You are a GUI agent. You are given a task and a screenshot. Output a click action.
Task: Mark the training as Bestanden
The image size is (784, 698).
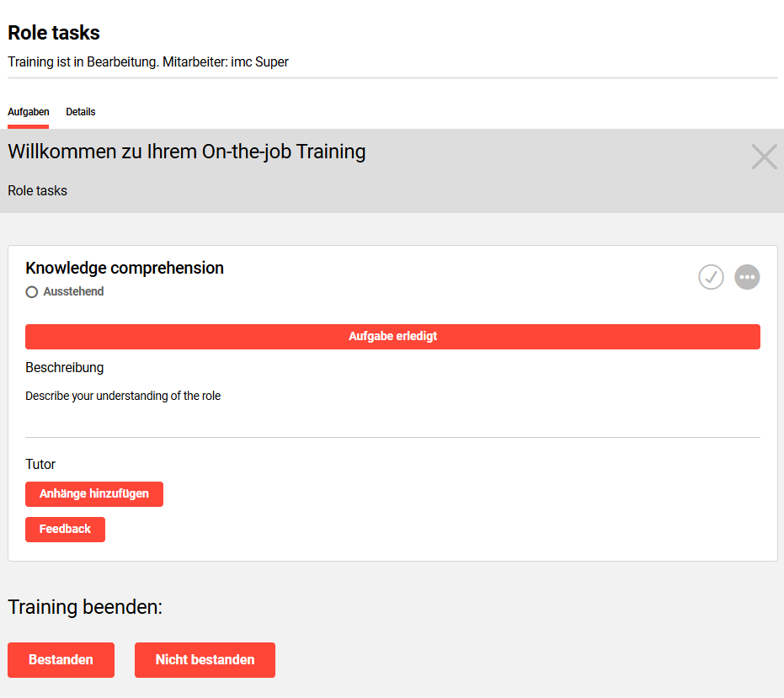[x=61, y=660]
